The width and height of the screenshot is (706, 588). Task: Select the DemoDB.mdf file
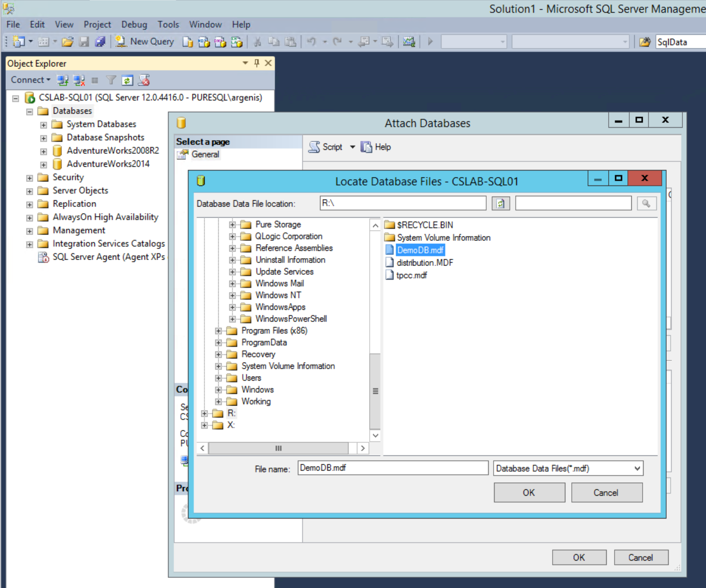click(420, 250)
